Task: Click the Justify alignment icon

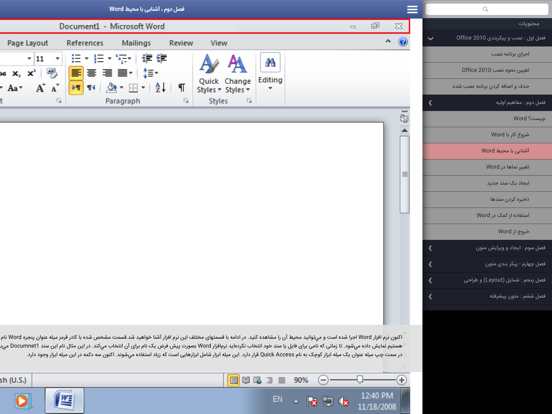Action: point(123,73)
